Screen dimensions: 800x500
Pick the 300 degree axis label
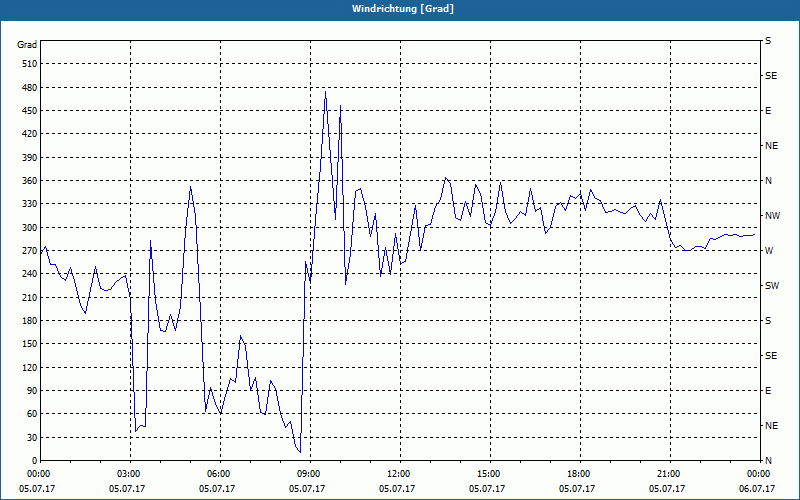click(x=30, y=228)
